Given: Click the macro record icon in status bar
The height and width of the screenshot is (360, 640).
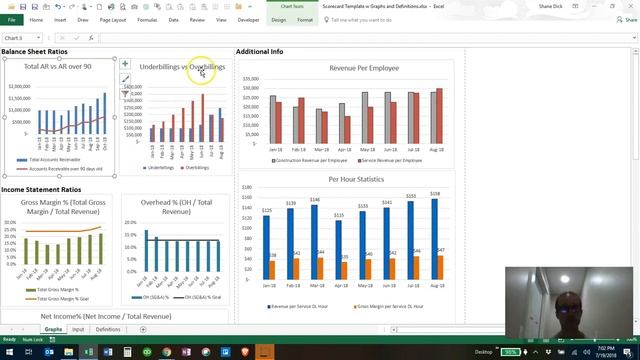Looking at the screenshot, I should click(52, 340).
